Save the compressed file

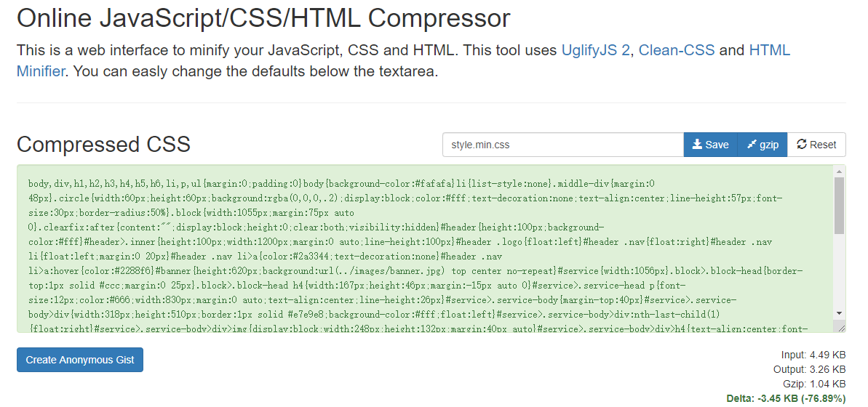(710, 145)
